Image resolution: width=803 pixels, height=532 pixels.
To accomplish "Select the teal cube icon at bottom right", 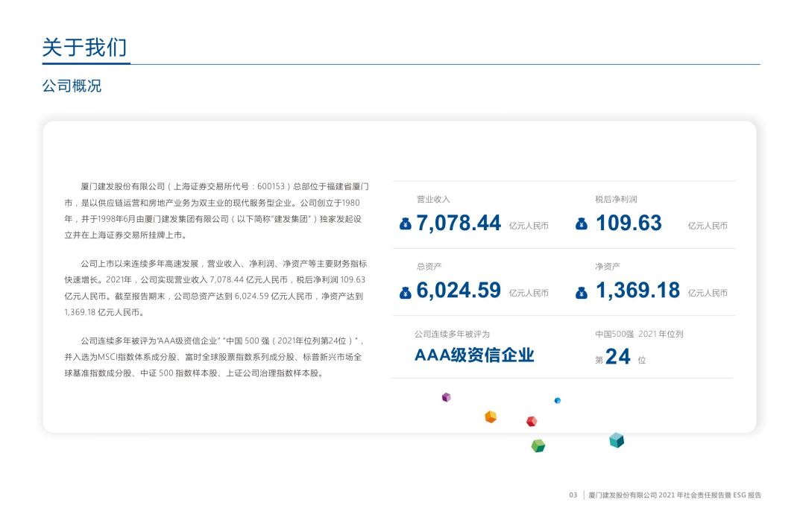I will 615,440.
